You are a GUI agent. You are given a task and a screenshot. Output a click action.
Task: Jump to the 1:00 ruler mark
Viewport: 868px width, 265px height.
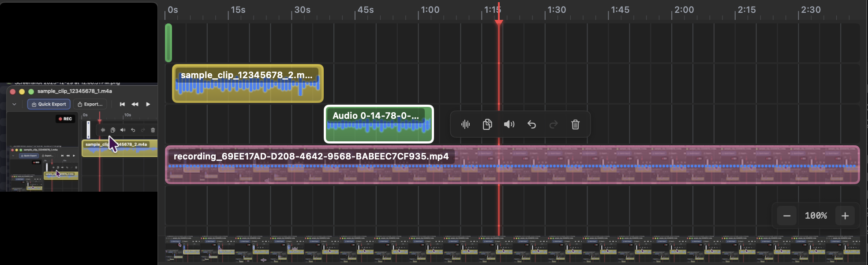pyautogui.click(x=430, y=10)
